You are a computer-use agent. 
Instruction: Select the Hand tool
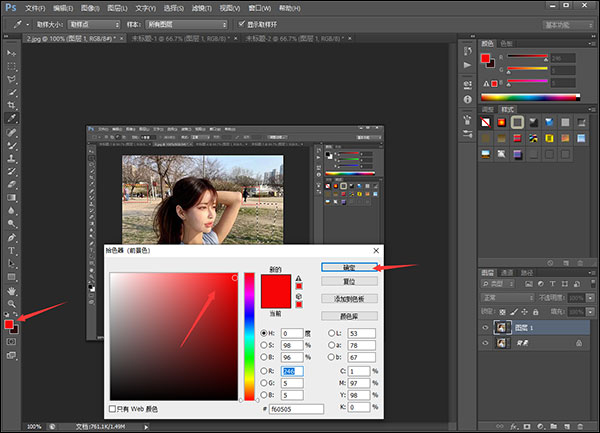coord(11,290)
